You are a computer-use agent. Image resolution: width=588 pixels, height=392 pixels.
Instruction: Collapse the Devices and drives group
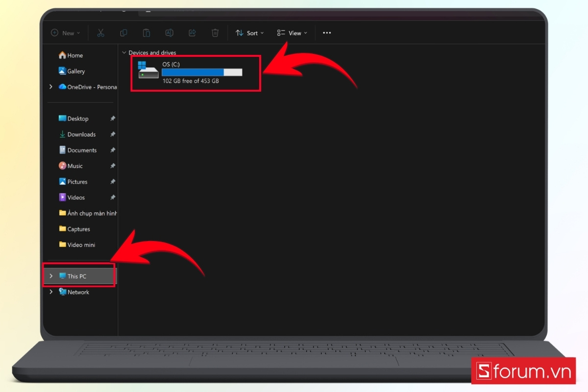(x=124, y=52)
